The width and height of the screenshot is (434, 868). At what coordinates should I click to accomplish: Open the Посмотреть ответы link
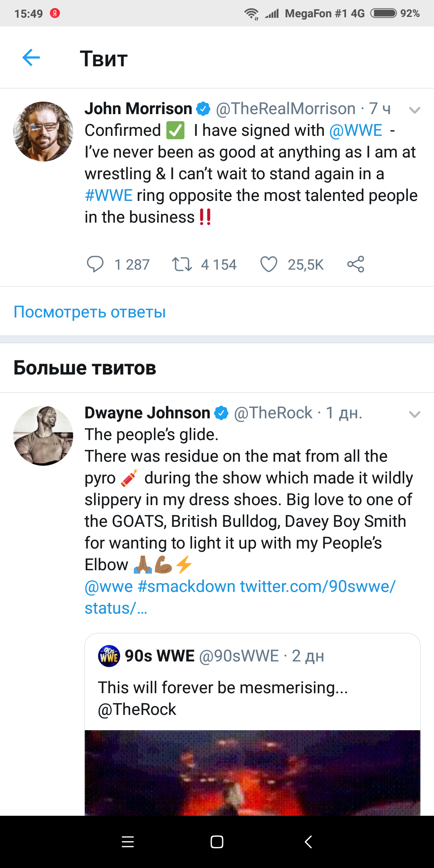point(90,312)
